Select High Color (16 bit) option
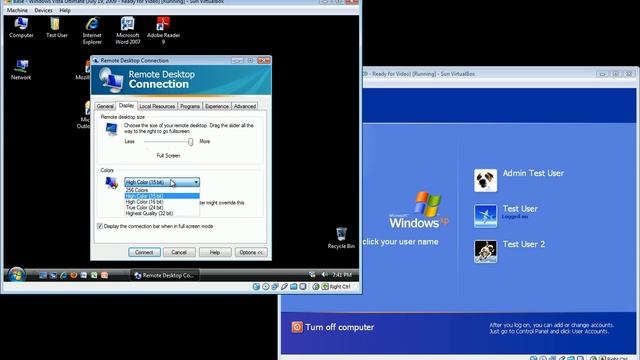This screenshot has height=360, width=640. pyautogui.click(x=162, y=202)
